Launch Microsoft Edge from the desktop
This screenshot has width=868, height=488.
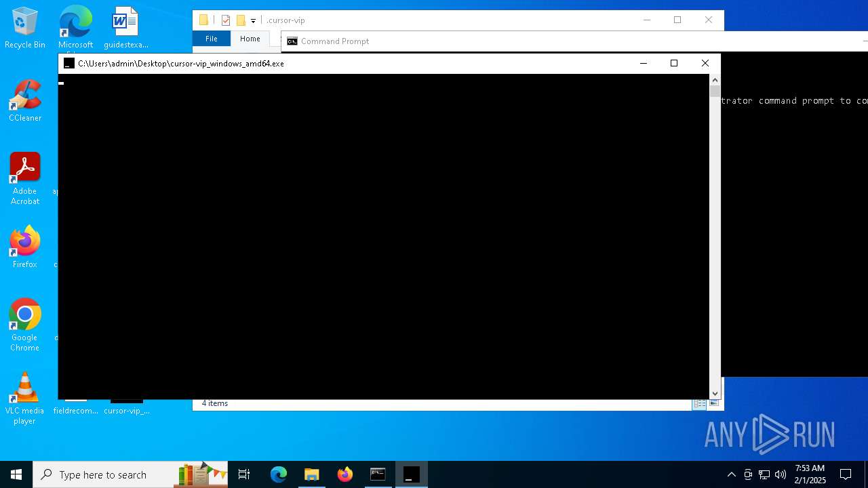click(x=75, y=28)
